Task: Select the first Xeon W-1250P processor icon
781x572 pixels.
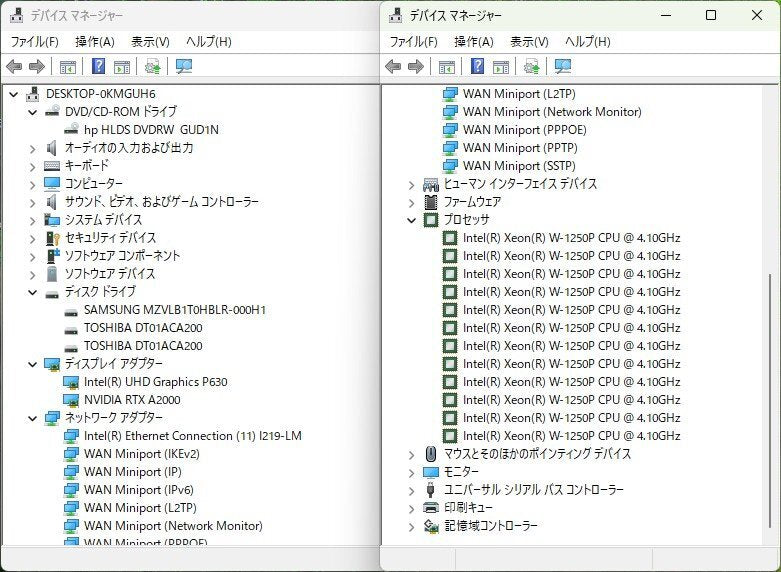Action: pyautogui.click(x=450, y=238)
